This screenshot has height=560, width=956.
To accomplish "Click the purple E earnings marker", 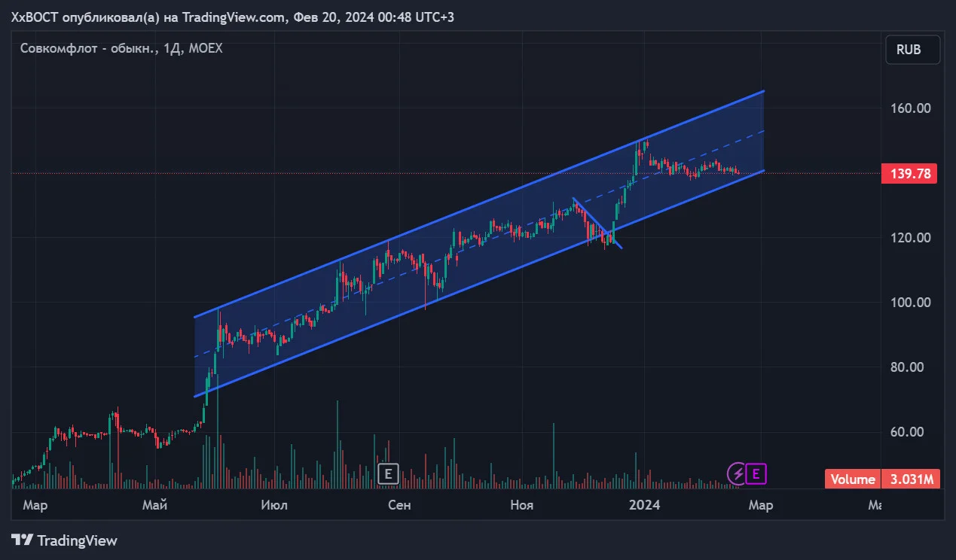I will (x=756, y=473).
